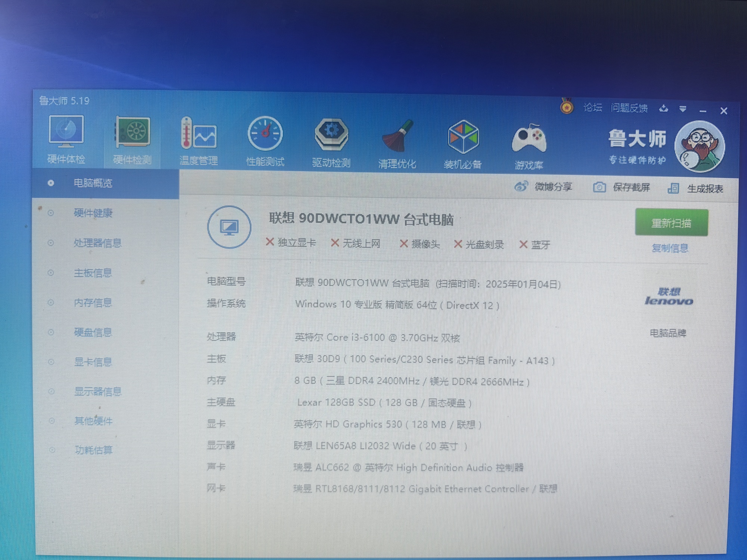Click 生成报表 report button
The image size is (747, 560).
[695, 189]
